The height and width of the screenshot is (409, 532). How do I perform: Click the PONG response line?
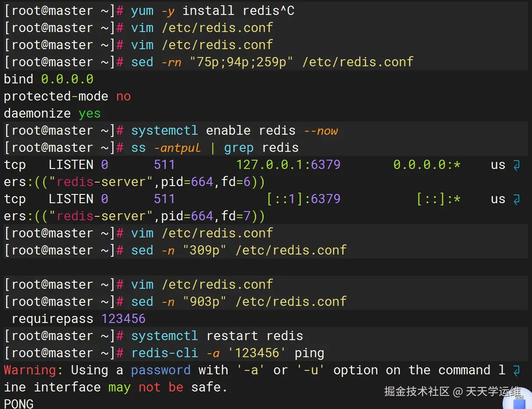(18, 404)
